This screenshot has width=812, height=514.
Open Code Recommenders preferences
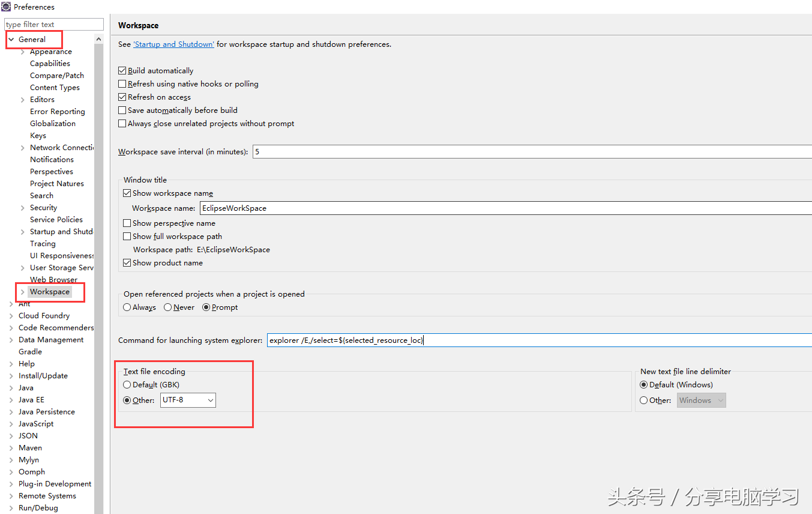coord(56,328)
